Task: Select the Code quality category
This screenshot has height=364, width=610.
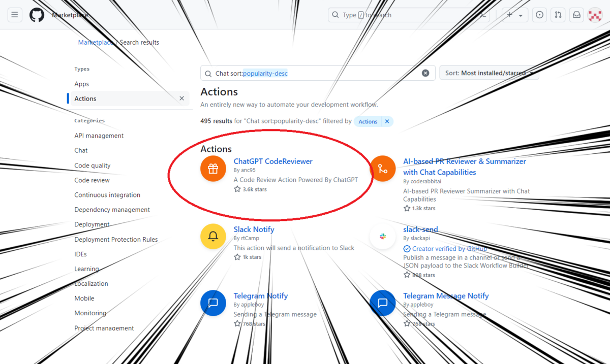Action: (x=93, y=166)
